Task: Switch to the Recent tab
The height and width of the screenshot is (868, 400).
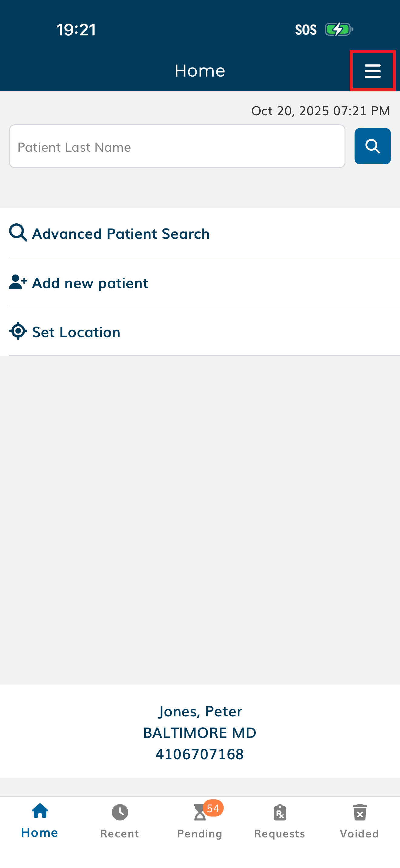Action: (x=120, y=833)
